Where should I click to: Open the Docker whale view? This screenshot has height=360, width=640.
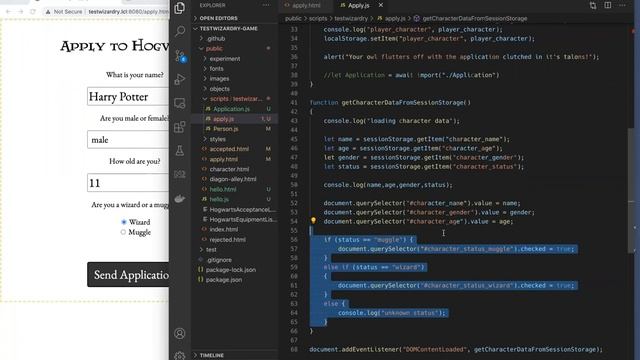tap(180, 199)
